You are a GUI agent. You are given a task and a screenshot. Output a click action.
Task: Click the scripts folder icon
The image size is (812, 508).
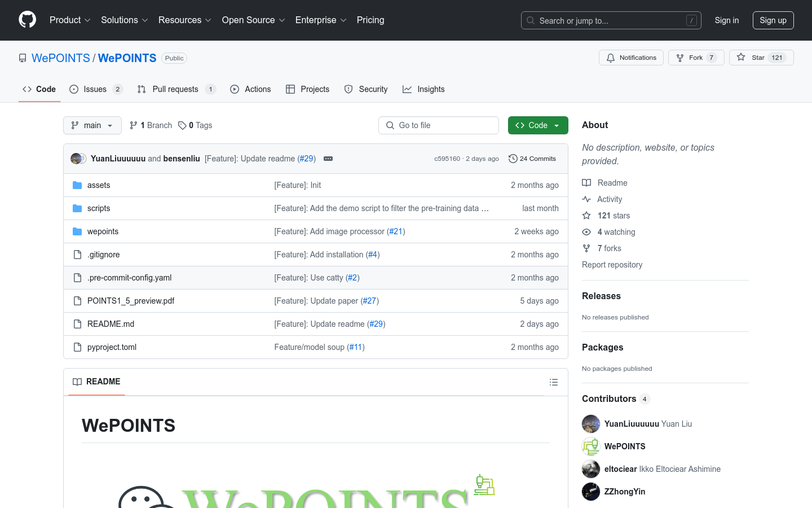click(x=77, y=208)
